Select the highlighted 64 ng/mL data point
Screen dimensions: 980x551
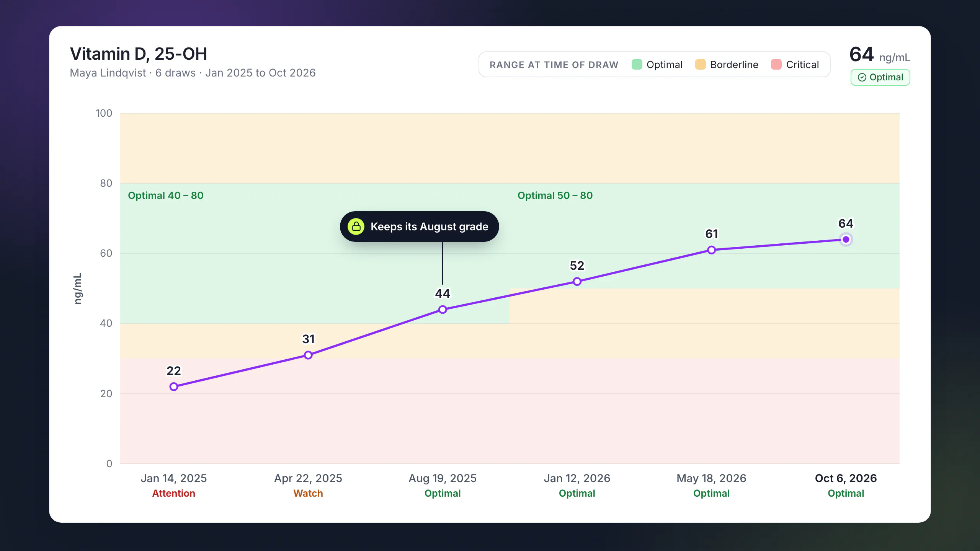(846, 240)
